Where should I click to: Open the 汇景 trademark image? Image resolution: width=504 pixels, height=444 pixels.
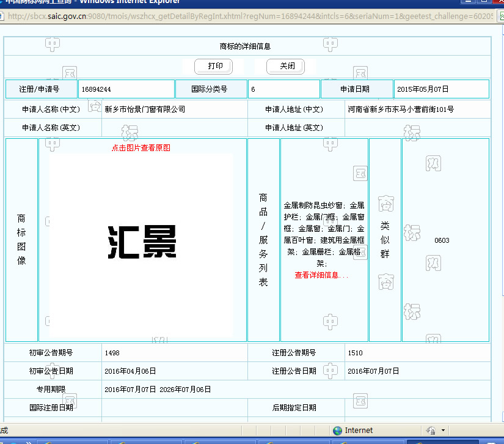(x=142, y=243)
